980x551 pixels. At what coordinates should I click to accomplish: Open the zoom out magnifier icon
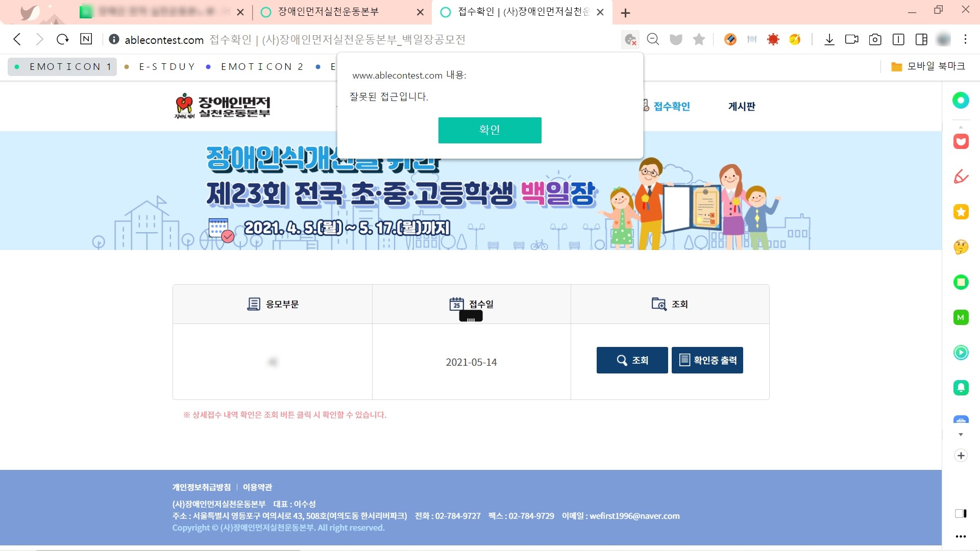pyautogui.click(x=653, y=39)
